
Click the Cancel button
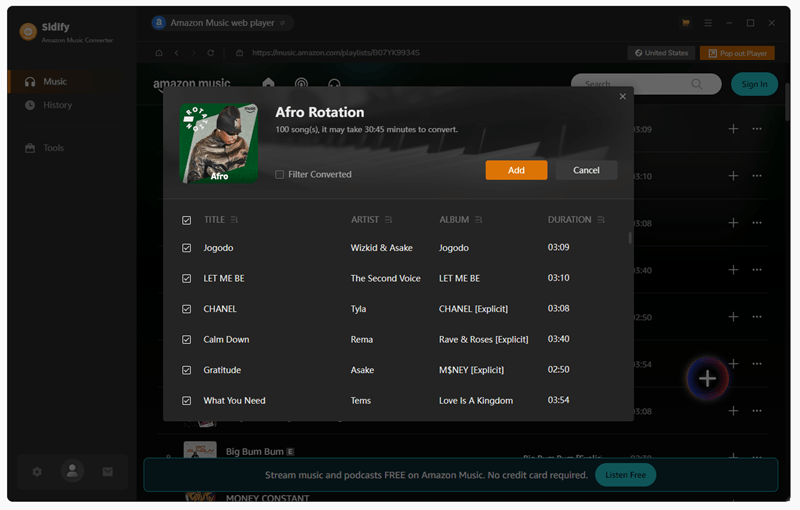(x=586, y=170)
